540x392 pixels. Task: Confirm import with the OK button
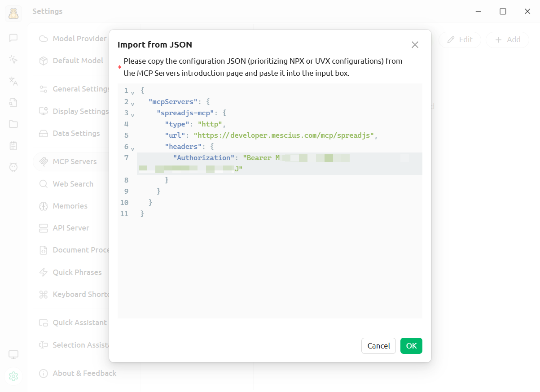pyautogui.click(x=411, y=346)
